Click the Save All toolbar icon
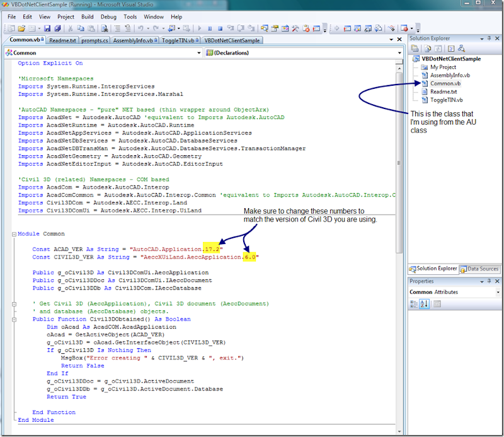The width and height of the screenshot is (504, 437). pyautogui.click(x=58, y=28)
